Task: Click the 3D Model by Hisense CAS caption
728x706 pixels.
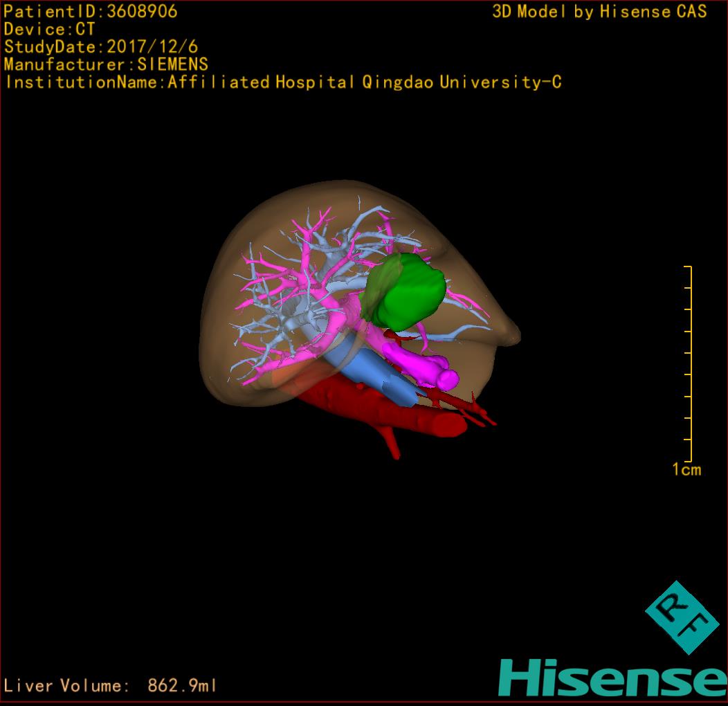Action: click(599, 11)
